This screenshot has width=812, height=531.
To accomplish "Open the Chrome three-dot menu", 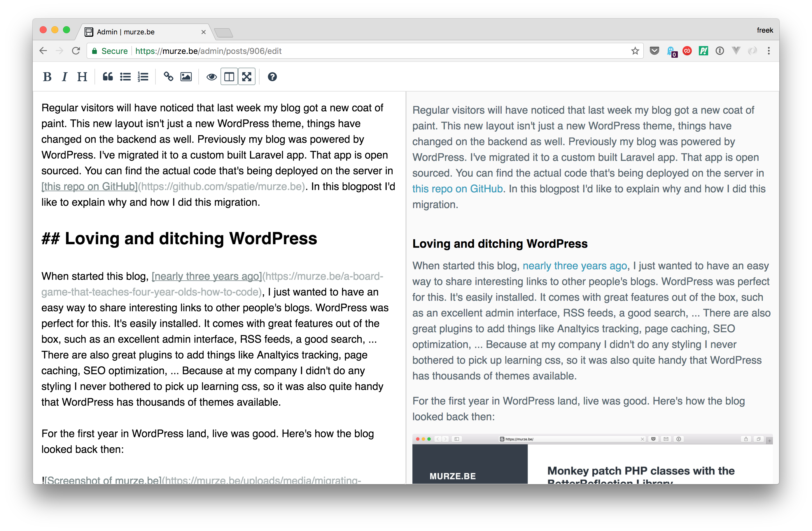I will (769, 51).
